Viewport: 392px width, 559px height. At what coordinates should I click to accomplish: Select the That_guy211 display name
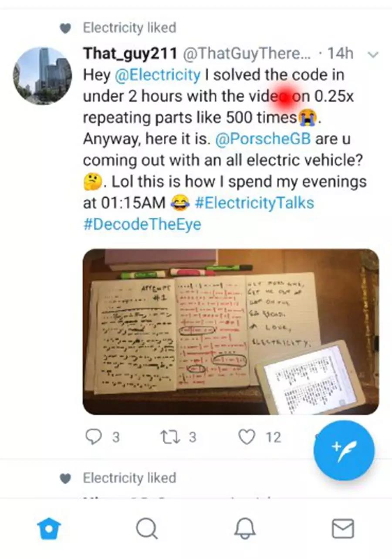point(130,54)
